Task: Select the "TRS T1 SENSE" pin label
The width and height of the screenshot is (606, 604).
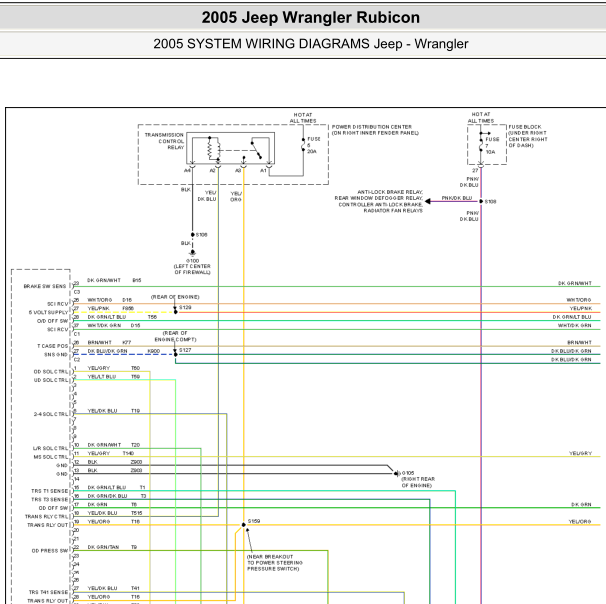Action: [x=49, y=491]
